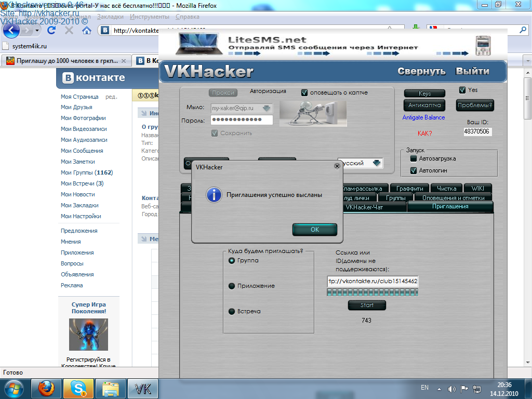Screen dimensions: 532x399
Task: Open the Windows Start orb
Action: click(x=14, y=389)
